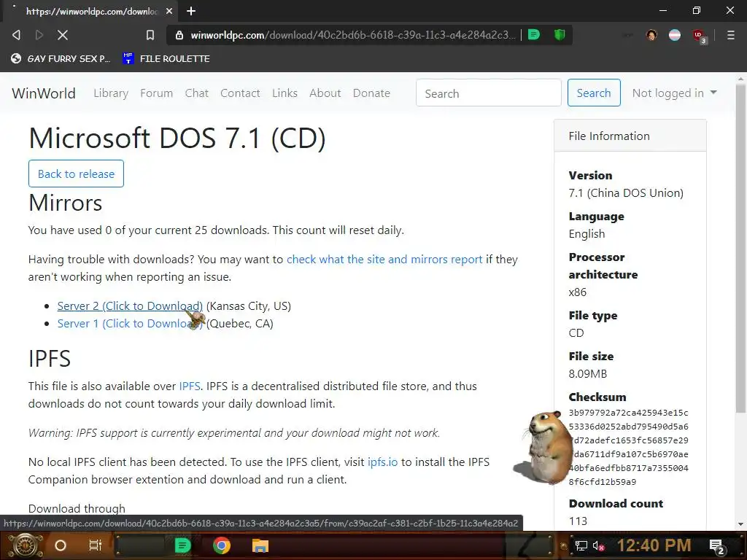Download from Server 2 Kansas City
The height and width of the screenshot is (560, 747).
130,306
